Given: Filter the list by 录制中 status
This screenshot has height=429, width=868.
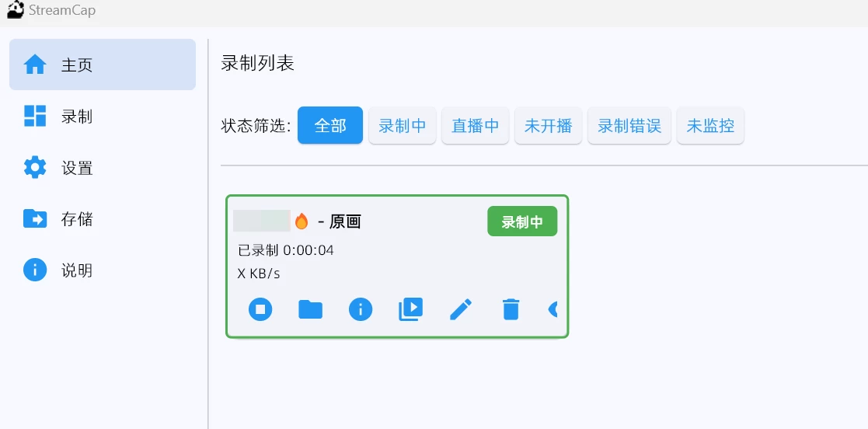Looking at the screenshot, I should tap(403, 125).
